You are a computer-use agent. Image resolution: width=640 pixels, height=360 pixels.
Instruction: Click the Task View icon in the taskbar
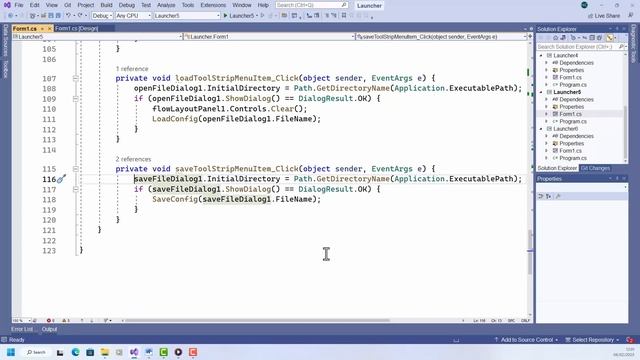(x=60, y=352)
